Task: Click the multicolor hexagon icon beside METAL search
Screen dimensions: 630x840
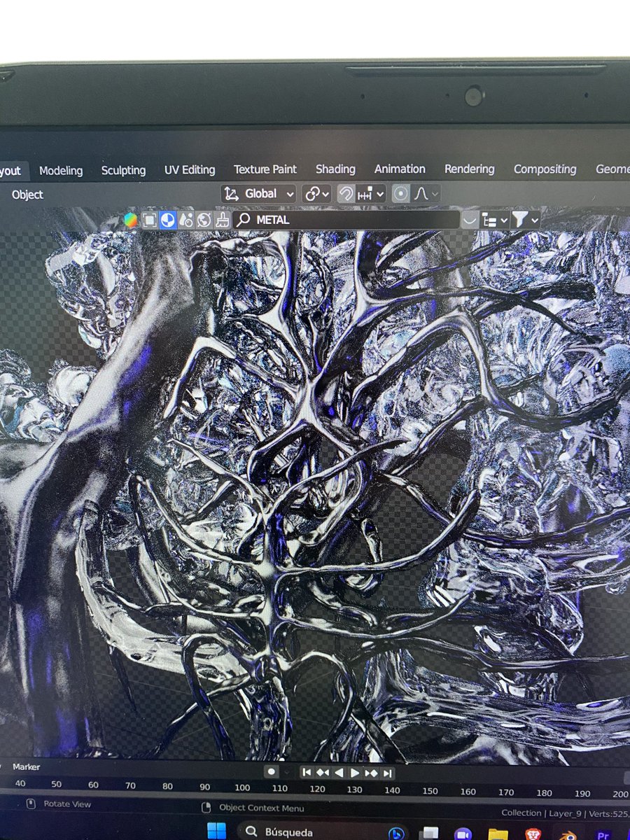Action: click(x=131, y=220)
